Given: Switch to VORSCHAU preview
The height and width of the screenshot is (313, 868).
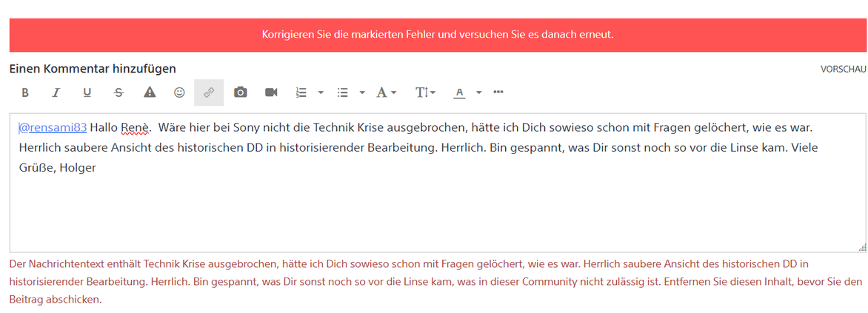Looking at the screenshot, I should (x=843, y=69).
